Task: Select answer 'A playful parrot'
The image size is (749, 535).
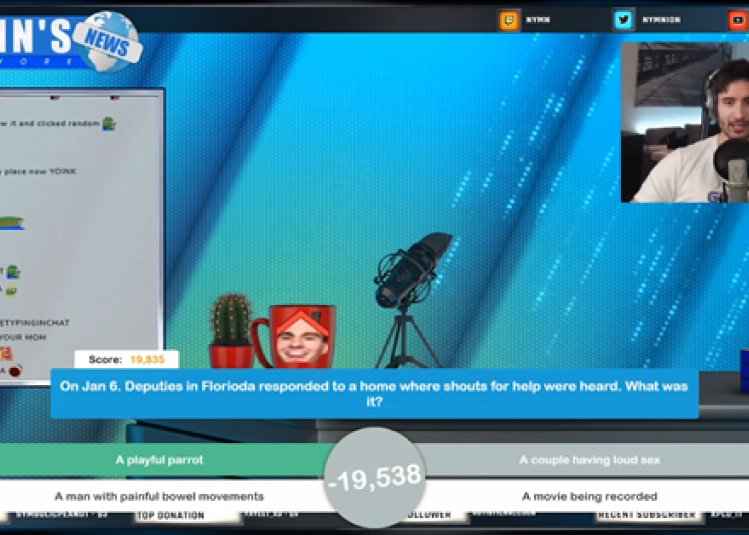Action: tap(160, 460)
